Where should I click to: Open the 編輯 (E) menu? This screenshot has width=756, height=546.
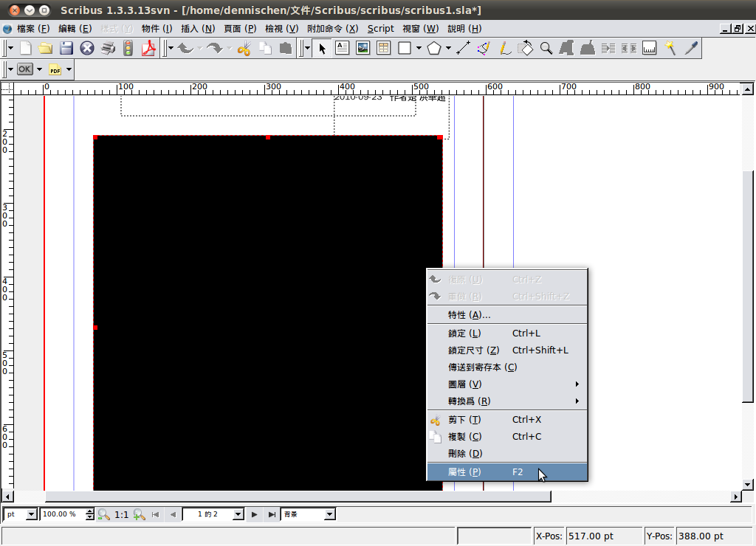click(75, 29)
